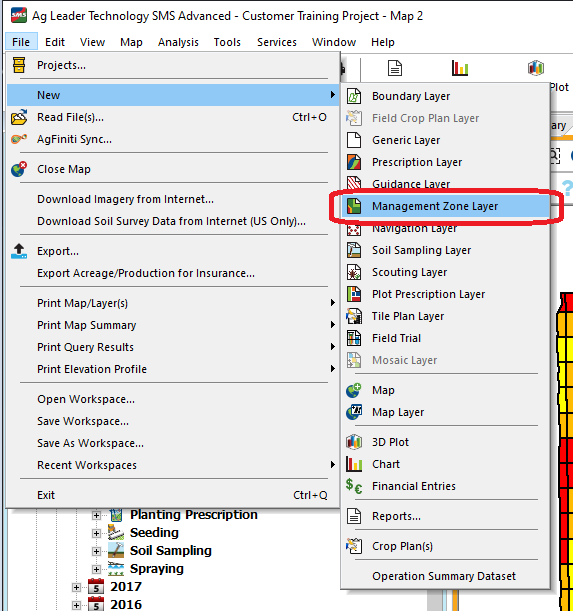Expand the Seeding tree node
The height and width of the screenshot is (611, 573).
pyautogui.click(x=96, y=533)
